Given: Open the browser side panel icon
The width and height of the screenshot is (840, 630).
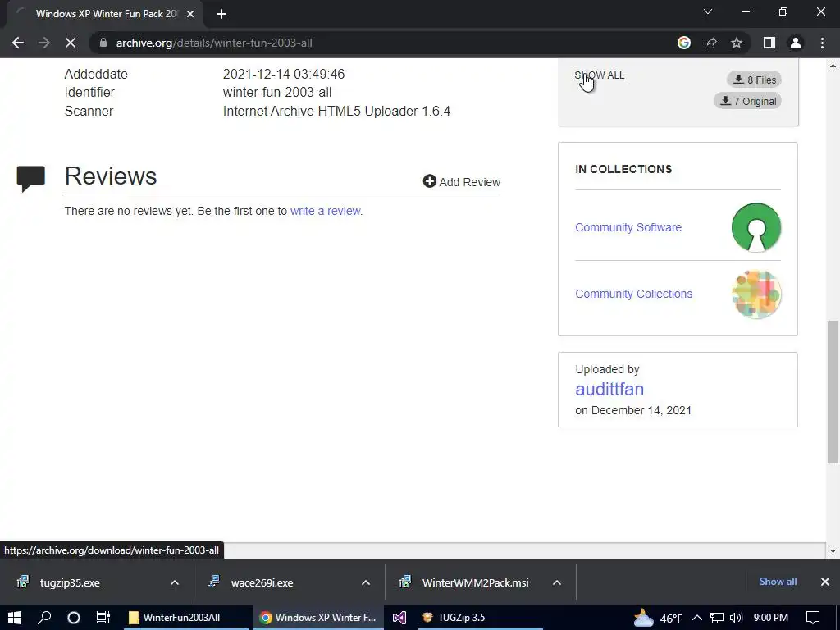Looking at the screenshot, I should (769, 43).
